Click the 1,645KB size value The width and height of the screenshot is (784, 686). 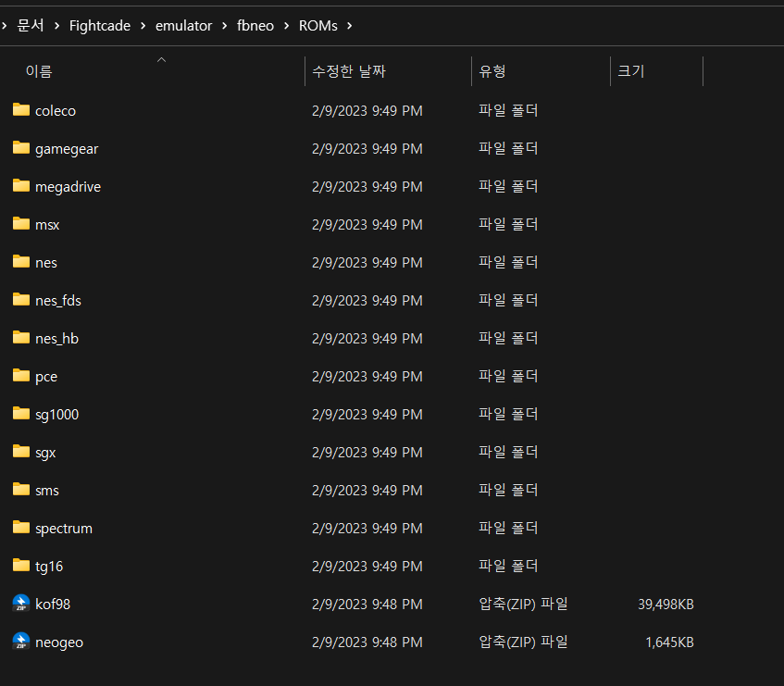tap(669, 642)
